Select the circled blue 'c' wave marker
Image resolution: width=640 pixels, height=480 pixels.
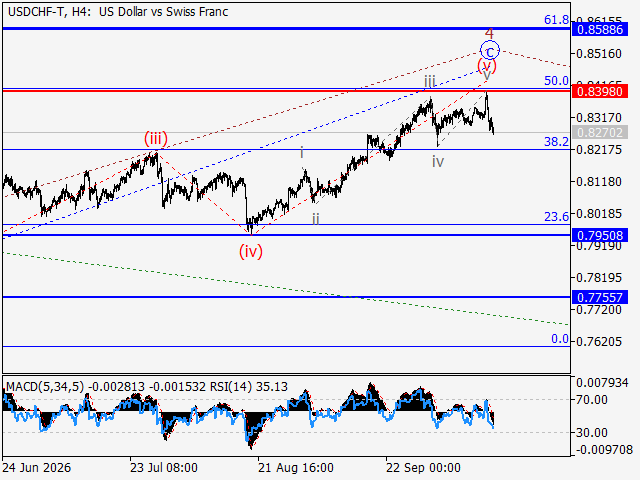[x=489, y=51]
